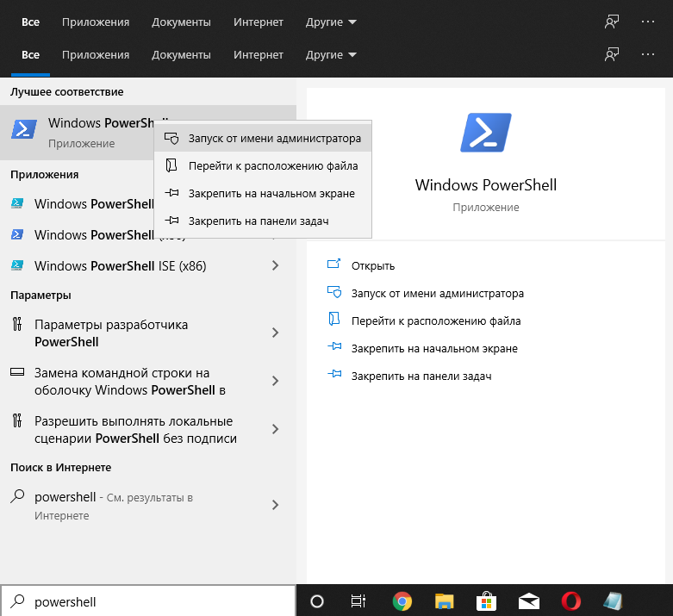The height and width of the screenshot is (616, 673).
Task: Focus the search box containing powershell
Action: 148,601
